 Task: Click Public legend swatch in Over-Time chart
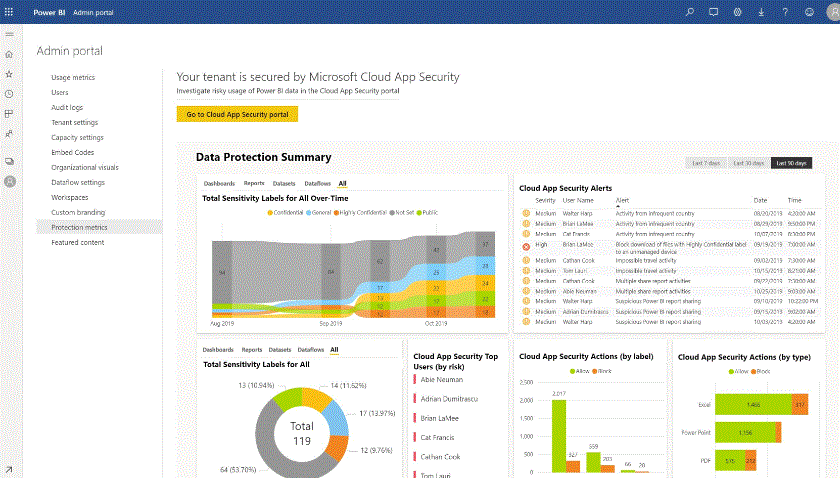click(419, 213)
